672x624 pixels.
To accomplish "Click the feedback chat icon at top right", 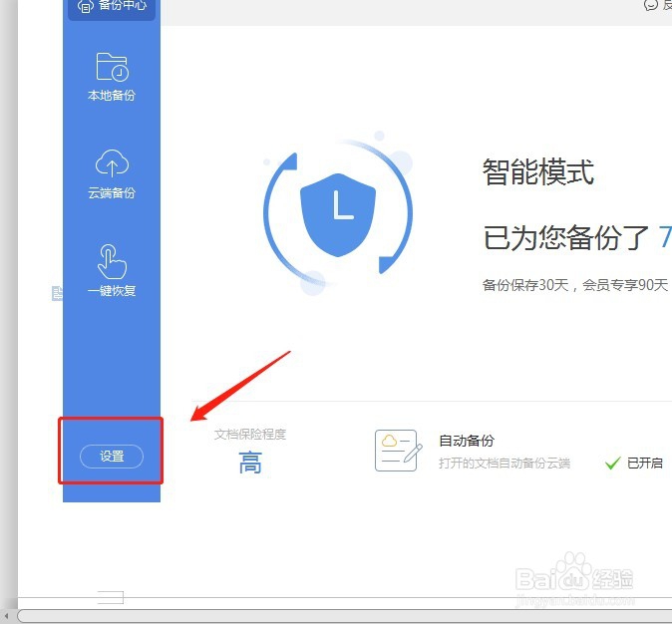I will point(651,5).
